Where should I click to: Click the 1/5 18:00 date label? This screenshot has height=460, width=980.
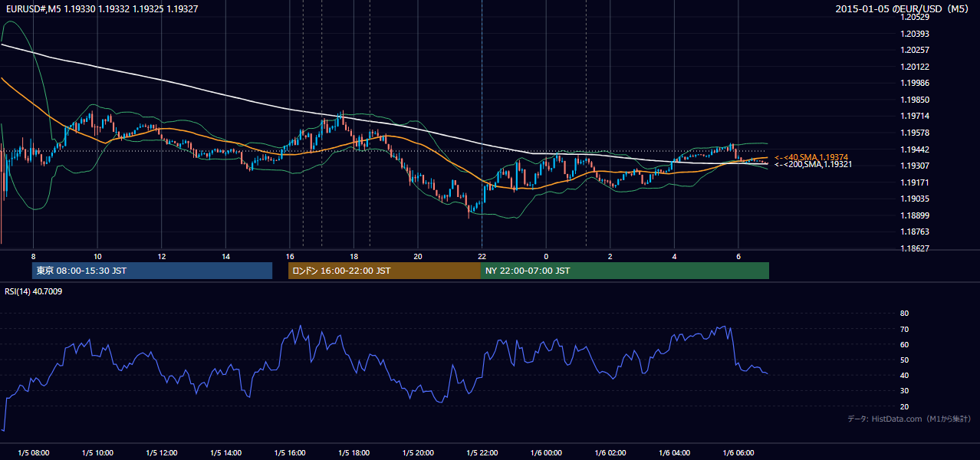point(354,452)
